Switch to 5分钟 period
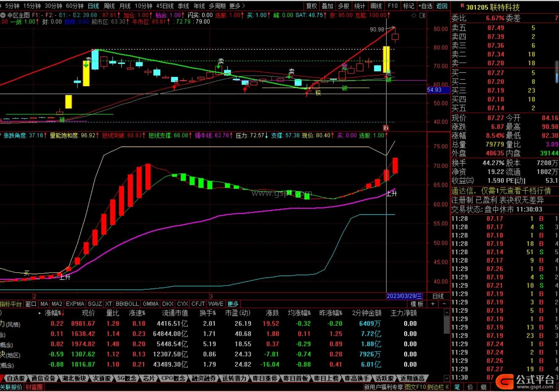This screenshot has width=559, height=392. click(12, 6)
